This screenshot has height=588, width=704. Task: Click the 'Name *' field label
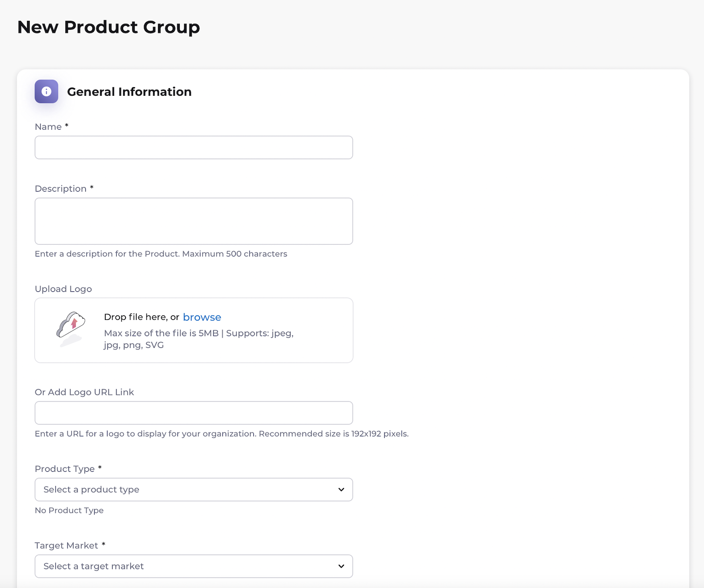[x=51, y=127]
